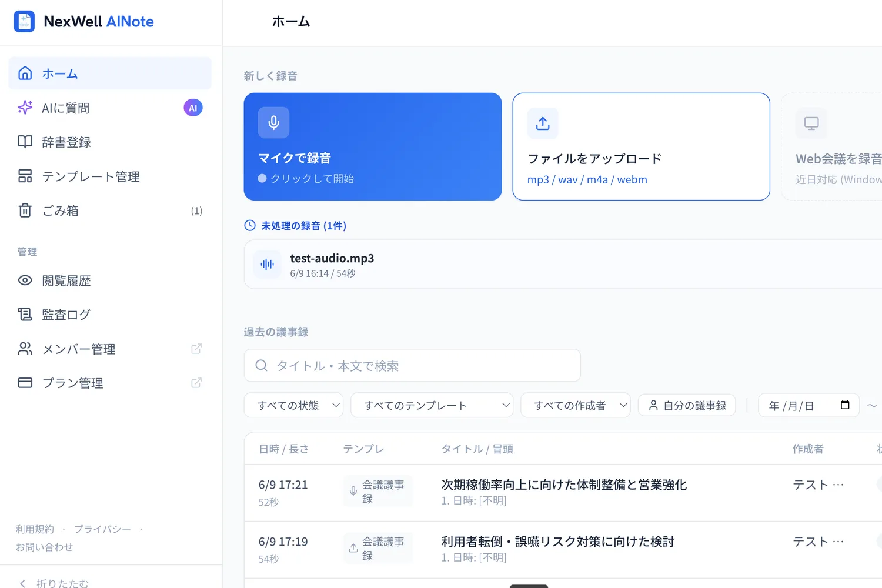882x588 pixels.
Task: Click the microphone icon in the 17:21 row
Action: (353, 491)
